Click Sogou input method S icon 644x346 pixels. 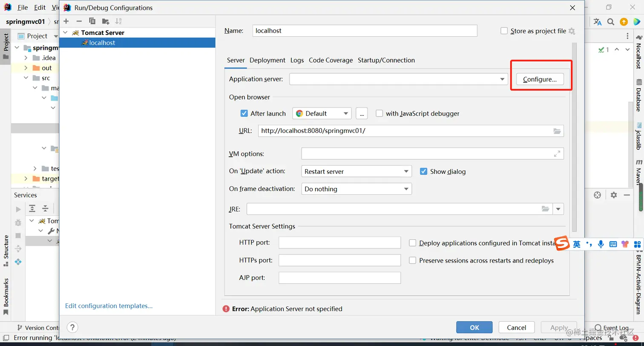562,244
